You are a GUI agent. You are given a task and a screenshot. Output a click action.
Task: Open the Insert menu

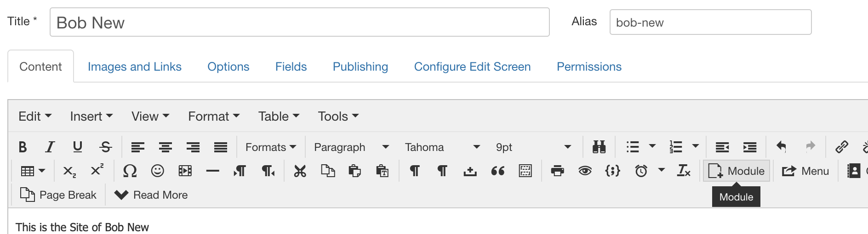91,116
